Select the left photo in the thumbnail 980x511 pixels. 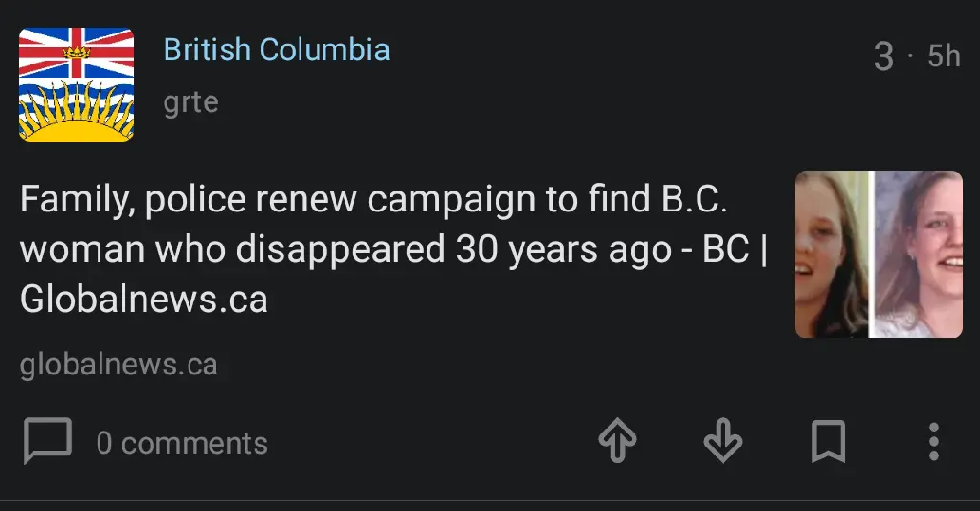831,255
